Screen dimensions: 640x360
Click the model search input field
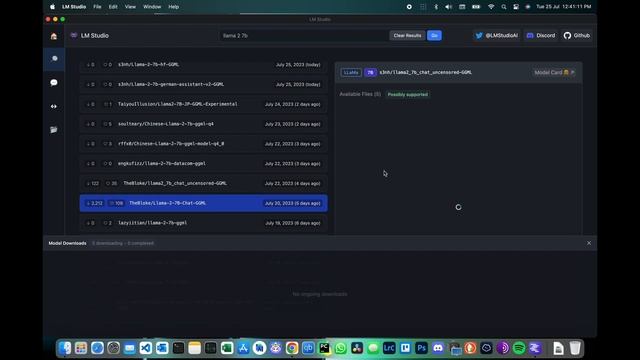click(303, 36)
